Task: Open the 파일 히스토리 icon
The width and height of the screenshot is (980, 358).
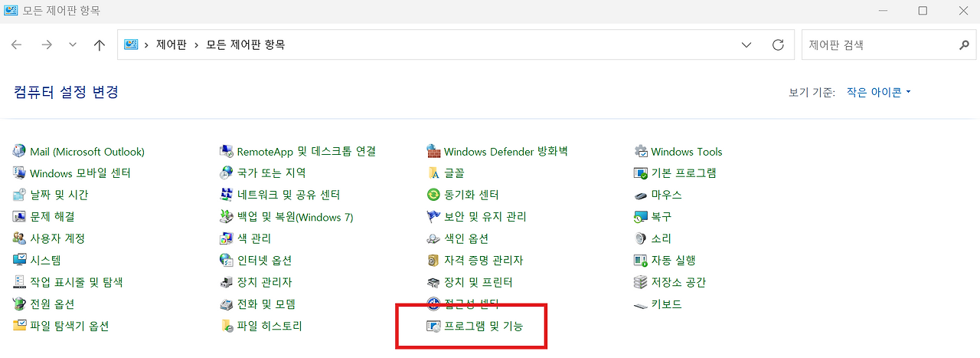Action: click(227, 326)
